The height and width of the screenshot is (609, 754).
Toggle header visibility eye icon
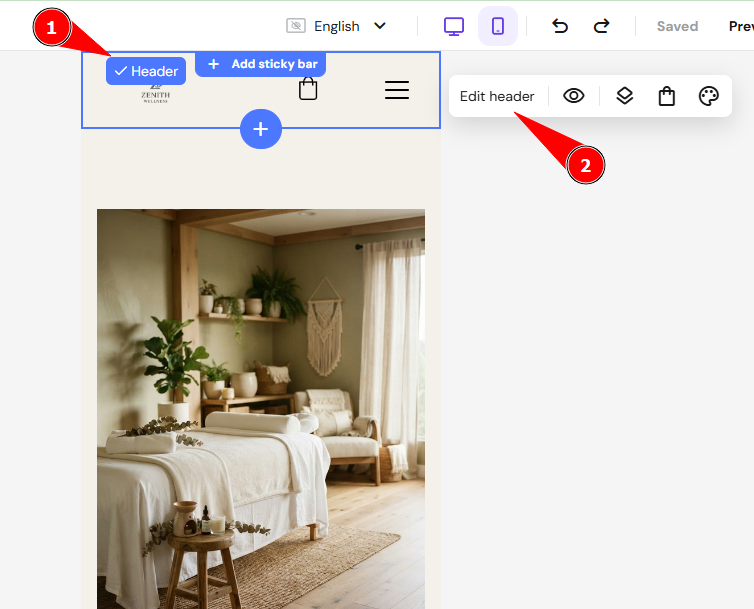pos(574,96)
